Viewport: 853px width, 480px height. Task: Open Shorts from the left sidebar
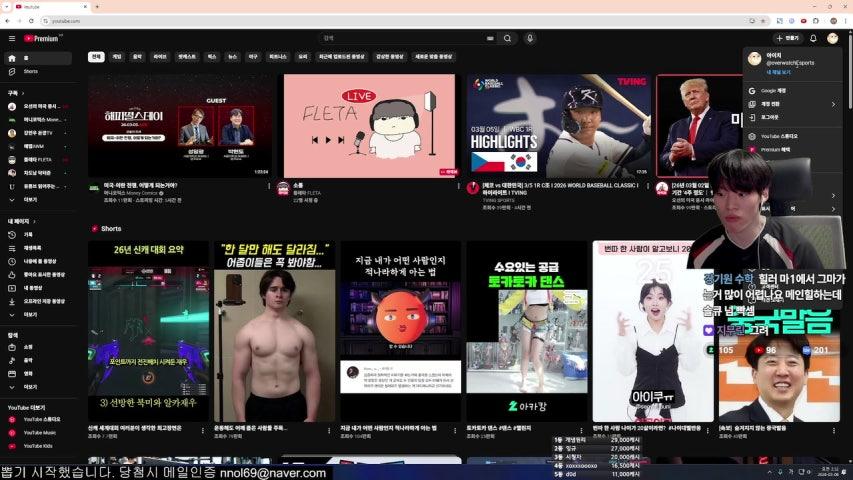[30, 71]
